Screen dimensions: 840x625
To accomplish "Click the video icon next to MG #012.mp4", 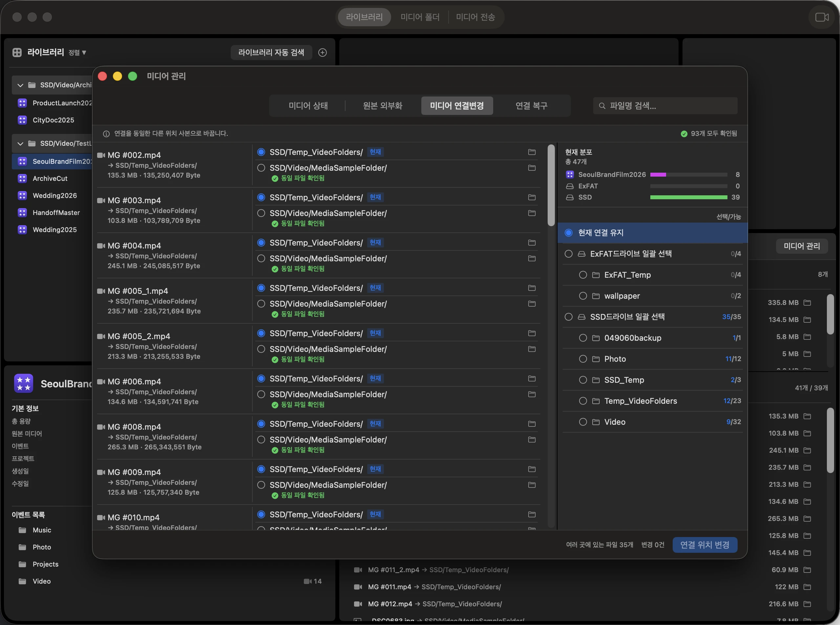I will [358, 604].
